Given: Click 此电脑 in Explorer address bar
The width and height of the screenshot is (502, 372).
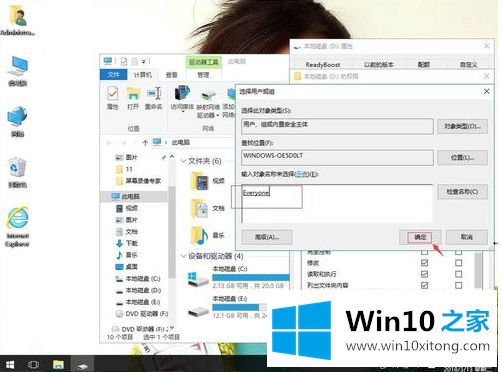Looking at the screenshot, I should click(181, 143).
